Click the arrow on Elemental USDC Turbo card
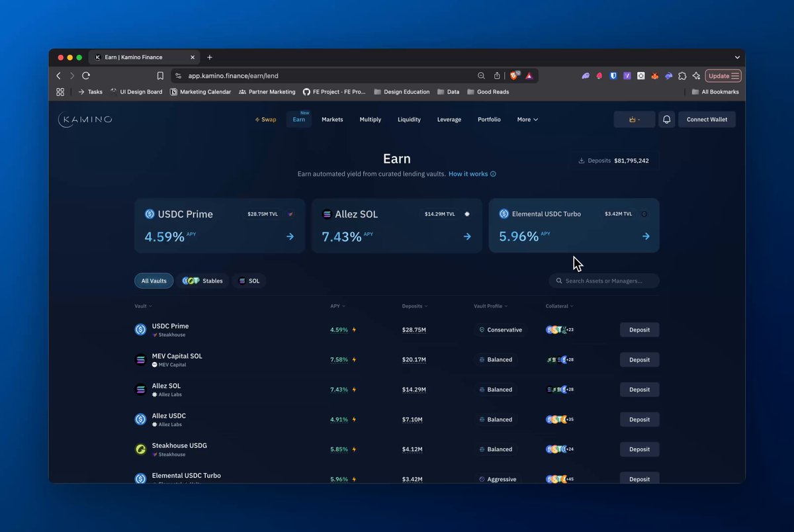Viewport: 794px width, 532px height. coord(646,236)
